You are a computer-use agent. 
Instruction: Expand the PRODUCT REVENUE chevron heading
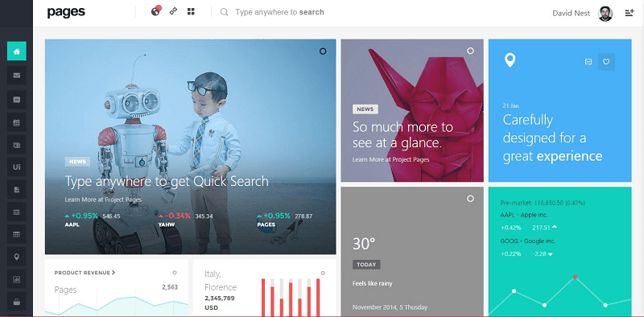tap(85, 273)
